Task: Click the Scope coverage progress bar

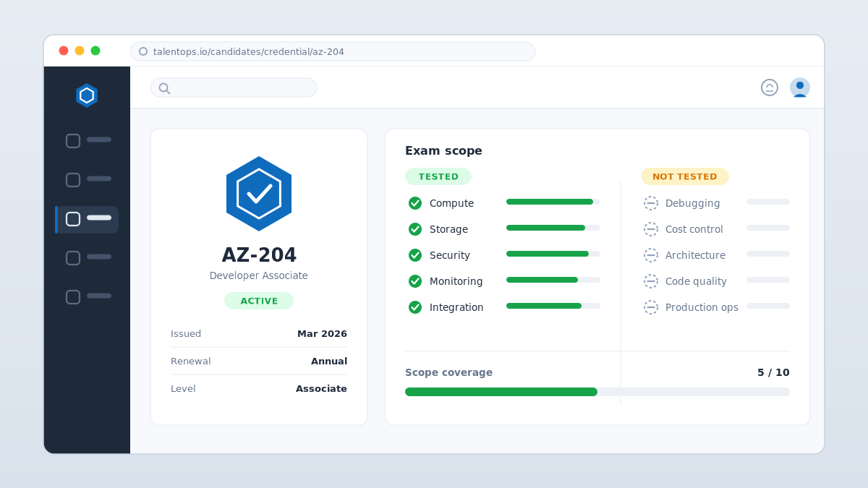Action: pos(597,392)
